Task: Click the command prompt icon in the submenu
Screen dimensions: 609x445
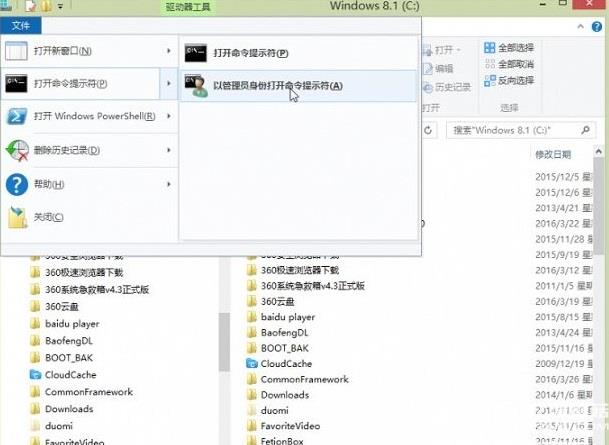Action: coord(197,52)
